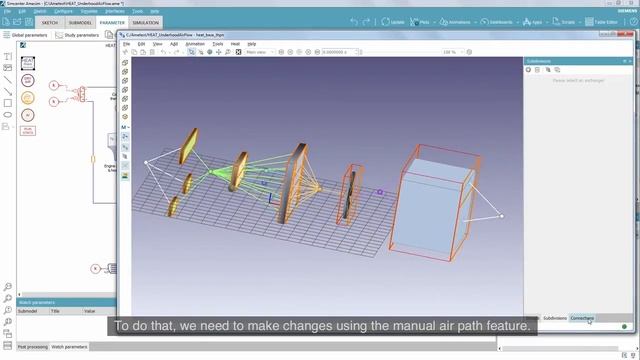Switch to the SIMULATION mode tab

point(145,22)
